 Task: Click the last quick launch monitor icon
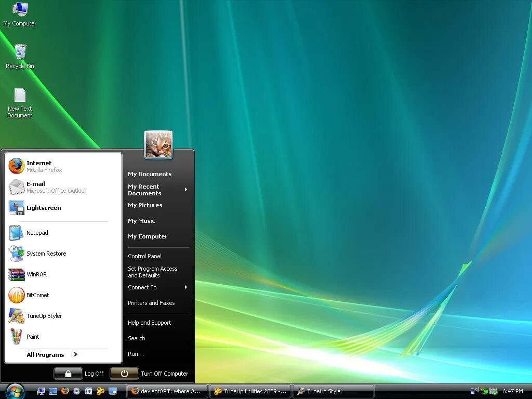113,391
